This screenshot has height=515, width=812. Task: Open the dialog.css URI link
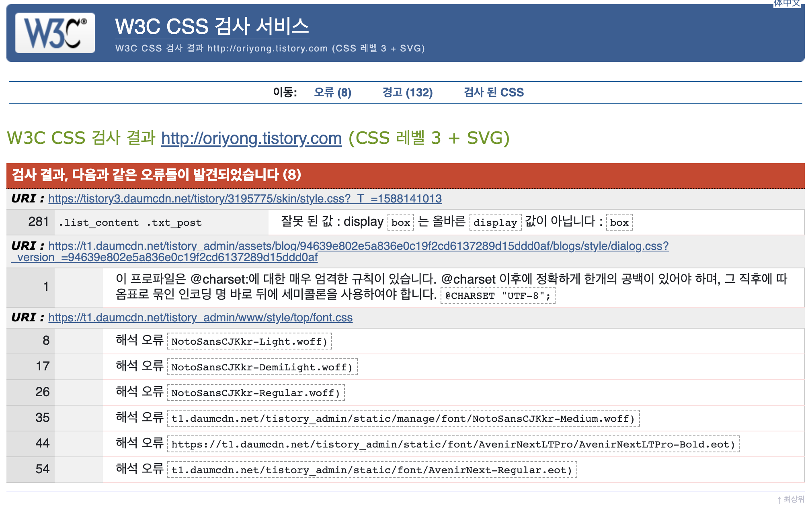[x=358, y=246]
